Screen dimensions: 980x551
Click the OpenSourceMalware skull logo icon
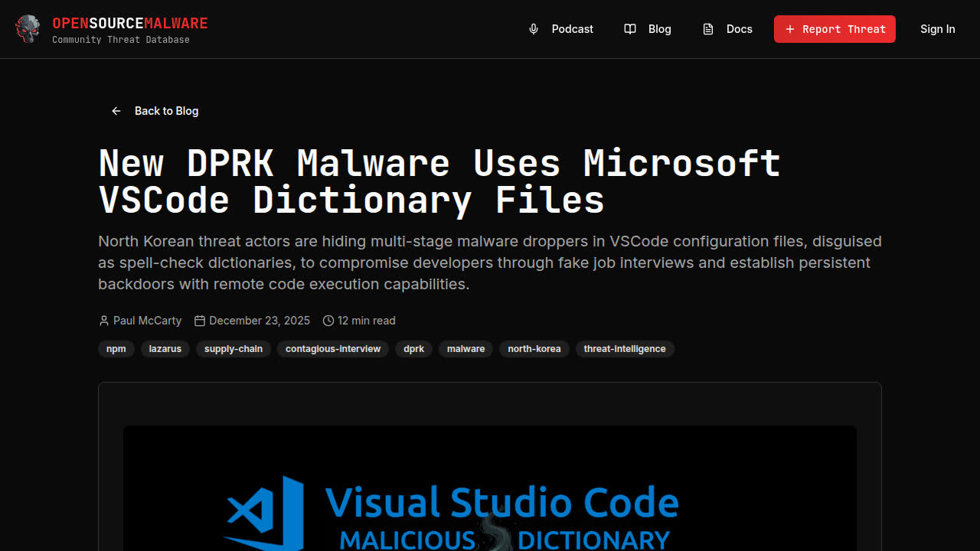click(28, 29)
